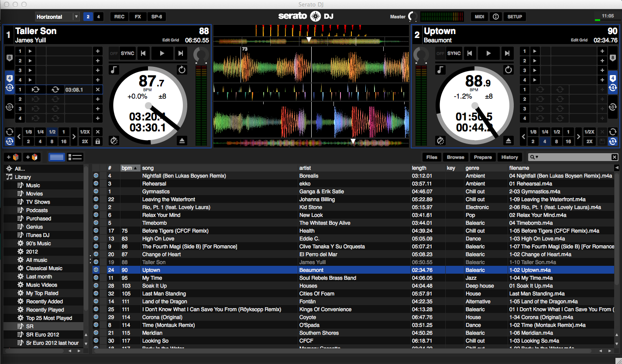Toggle auto loop mode on deck 2
622x364 pixels.
click(x=612, y=141)
